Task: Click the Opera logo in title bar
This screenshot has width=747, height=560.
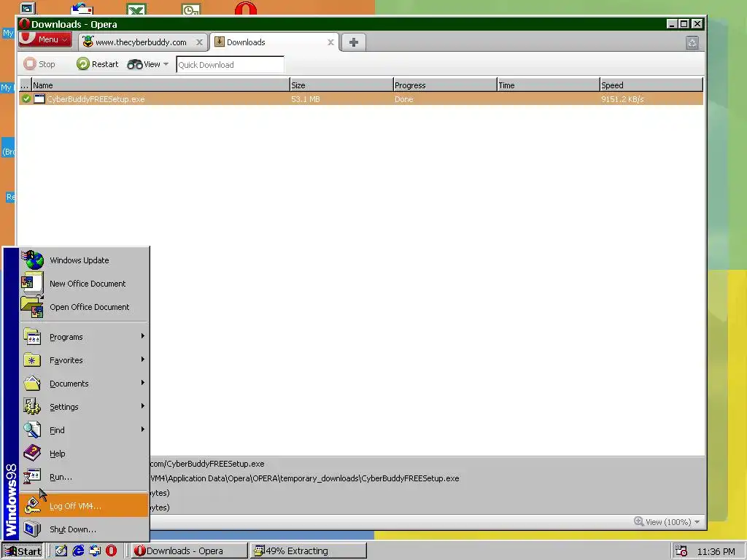Action: coord(24,24)
